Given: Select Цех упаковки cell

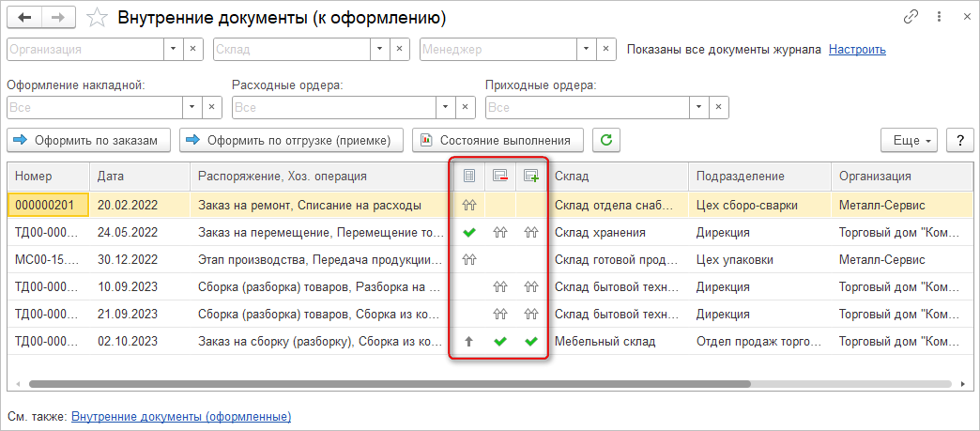Looking at the screenshot, I should (759, 259).
